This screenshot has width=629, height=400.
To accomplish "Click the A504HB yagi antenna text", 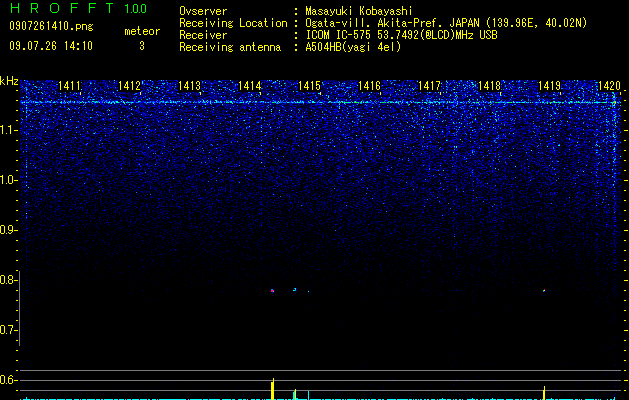I will pos(353,47).
